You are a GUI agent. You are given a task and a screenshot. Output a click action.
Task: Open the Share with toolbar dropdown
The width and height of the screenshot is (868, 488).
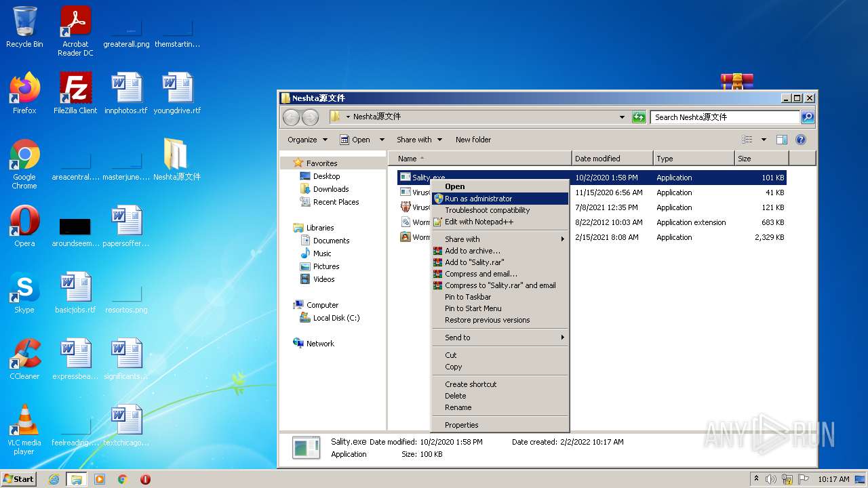(x=419, y=140)
